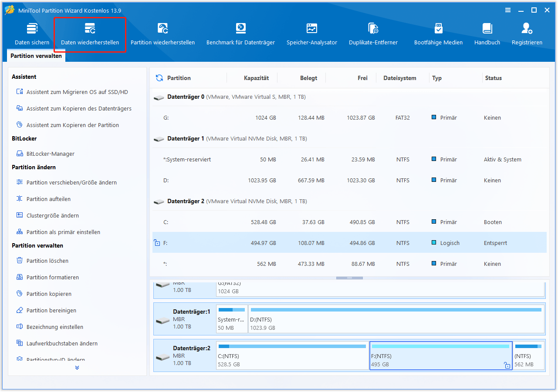This screenshot has width=558, height=392.
Task: Start Assistent zum Kopieren der Partition
Action: point(68,125)
